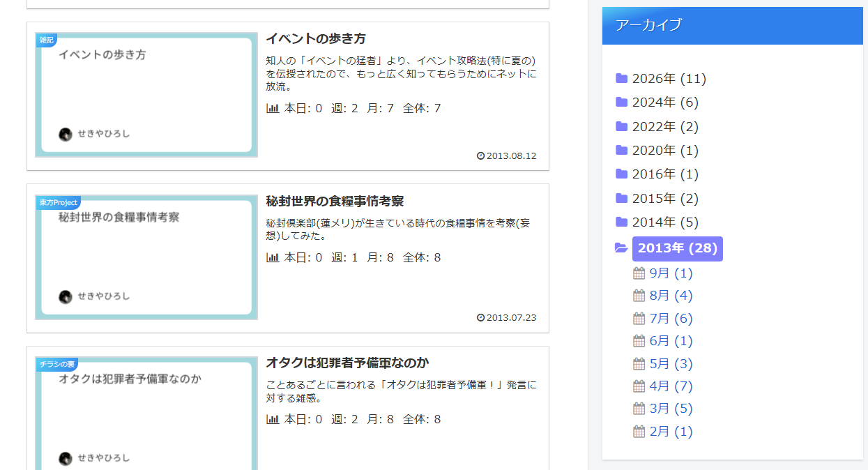Screen dimensions: 868x470
Task: Click the clock icon beside date 2013.08.12
Action: click(x=480, y=156)
